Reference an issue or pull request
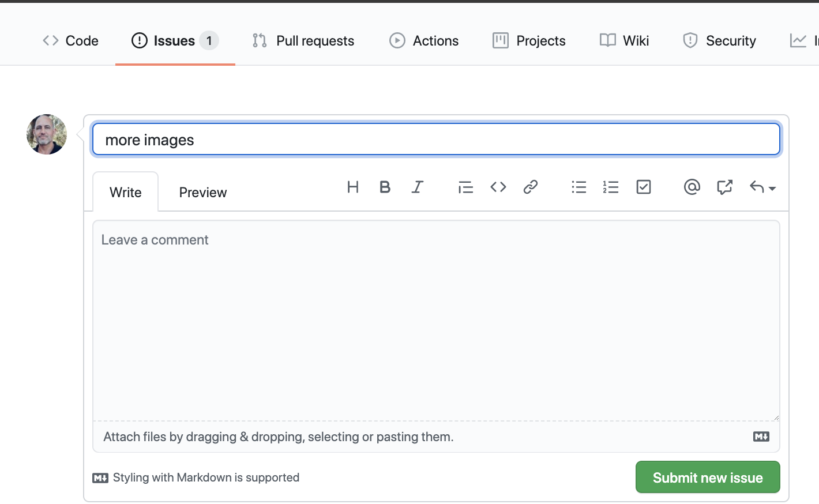 724,187
